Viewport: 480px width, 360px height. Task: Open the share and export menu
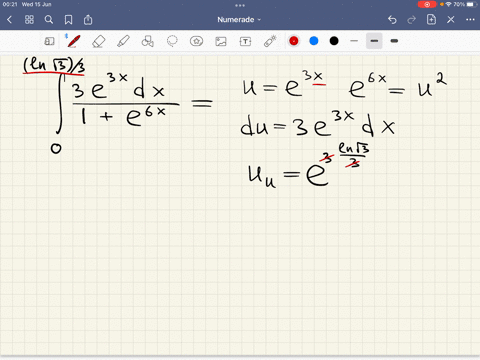point(88,20)
